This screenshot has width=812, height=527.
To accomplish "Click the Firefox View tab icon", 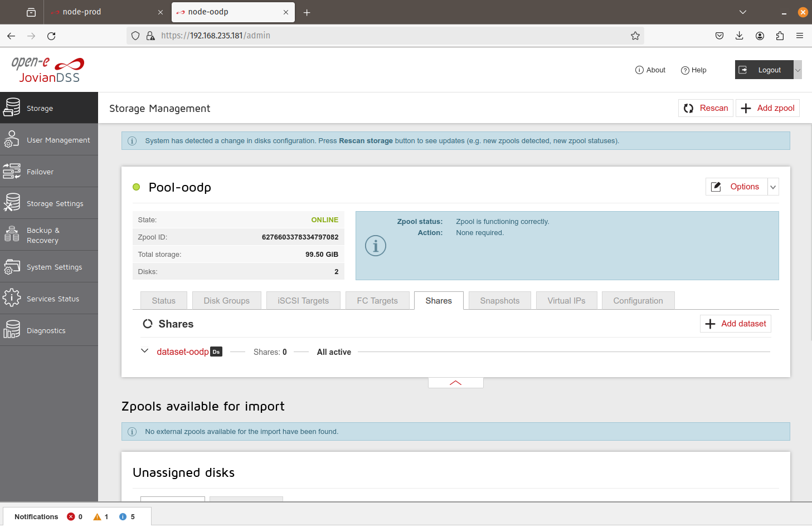I will coord(31,12).
